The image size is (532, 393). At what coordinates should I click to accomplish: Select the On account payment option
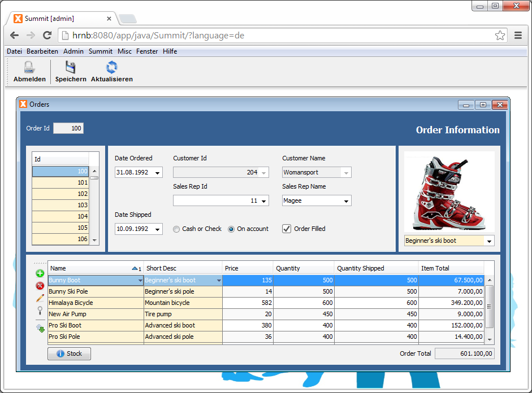(x=231, y=229)
